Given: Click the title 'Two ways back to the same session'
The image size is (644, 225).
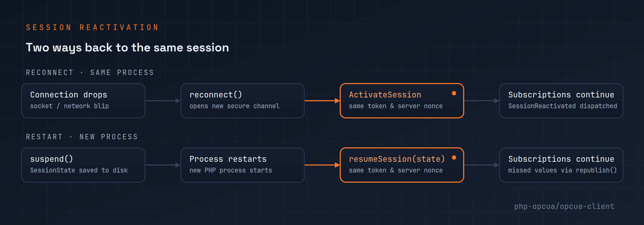Looking at the screenshot, I should pos(127,48).
